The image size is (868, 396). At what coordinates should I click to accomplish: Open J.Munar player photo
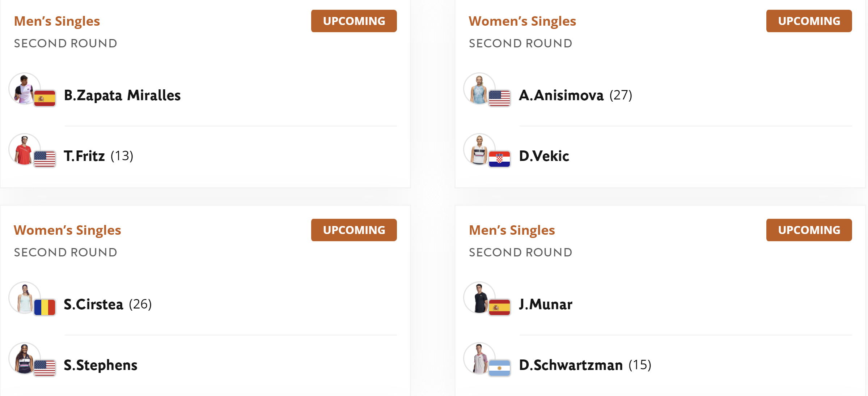click(479, 298)
